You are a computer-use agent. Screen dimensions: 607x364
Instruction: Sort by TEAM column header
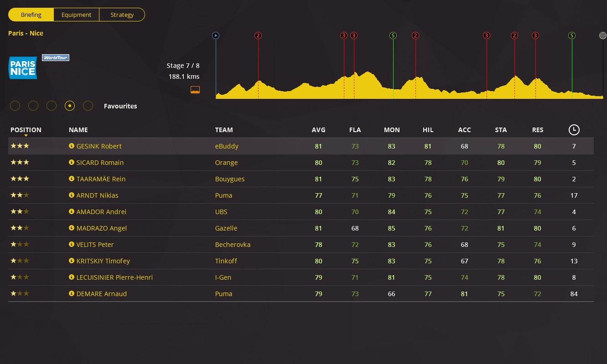(224, 130)
